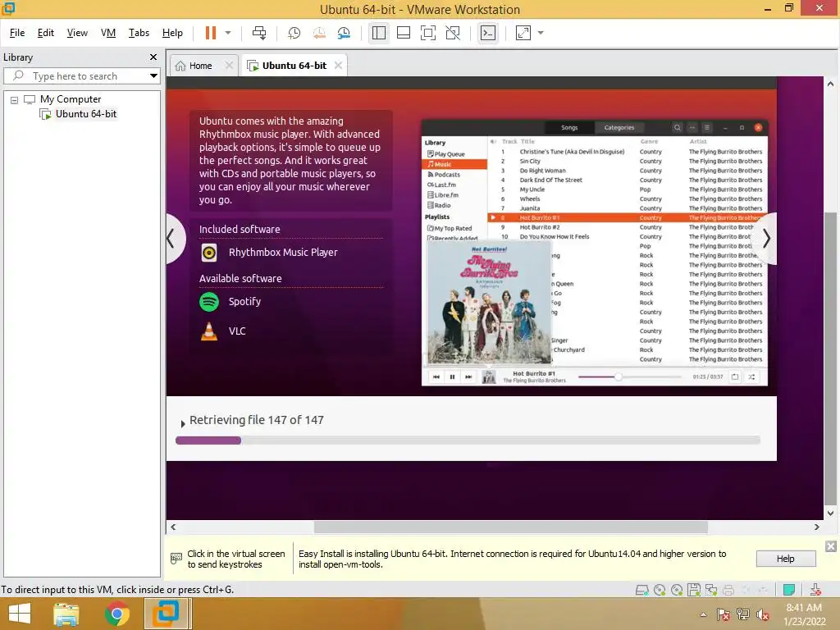Take a snapshot of this virtual machine
This screenshot has height=630, width=840.
pos(294,33)
